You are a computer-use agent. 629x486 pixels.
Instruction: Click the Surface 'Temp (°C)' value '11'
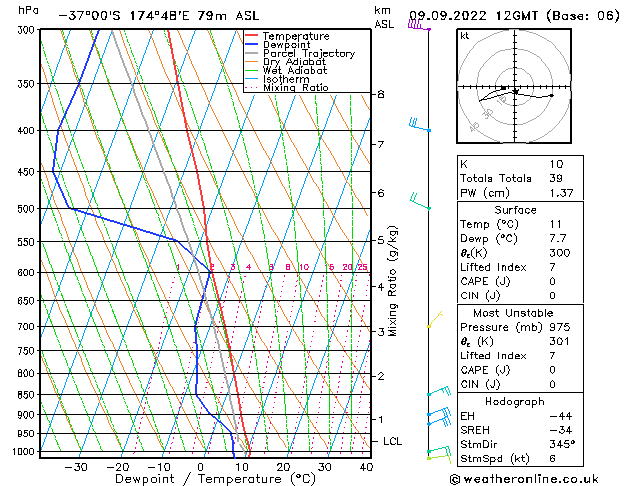[x=555, y=224]
